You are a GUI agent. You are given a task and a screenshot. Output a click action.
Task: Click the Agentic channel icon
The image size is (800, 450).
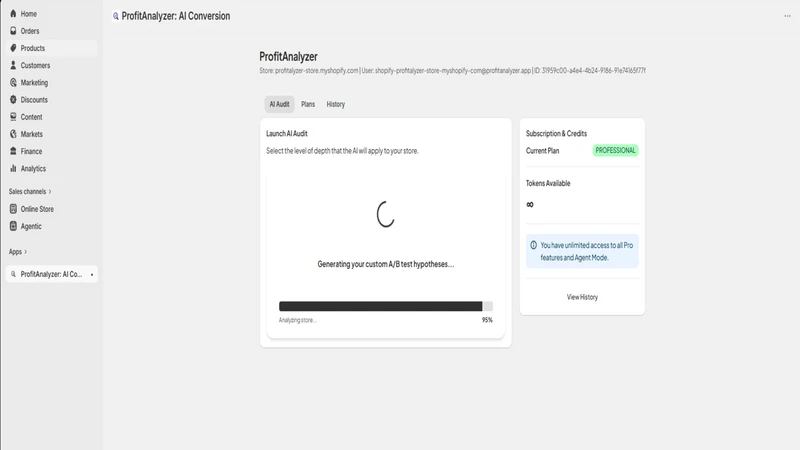point(13,226)
